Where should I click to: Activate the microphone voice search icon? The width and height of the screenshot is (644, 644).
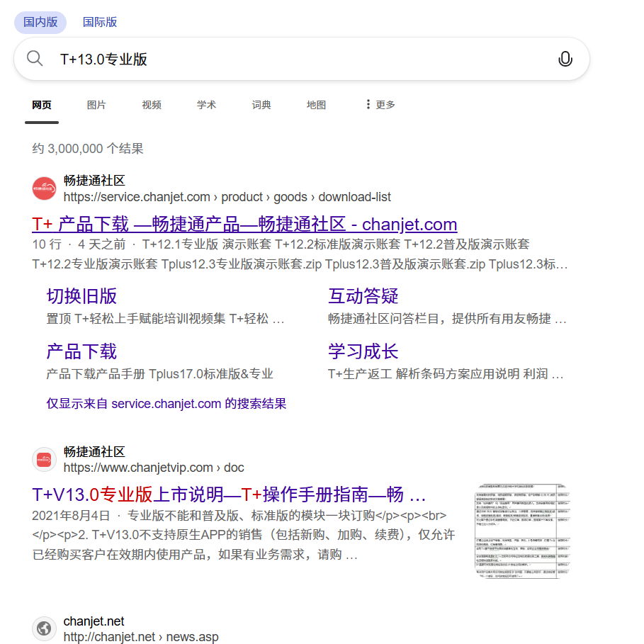tap(565, 59)
